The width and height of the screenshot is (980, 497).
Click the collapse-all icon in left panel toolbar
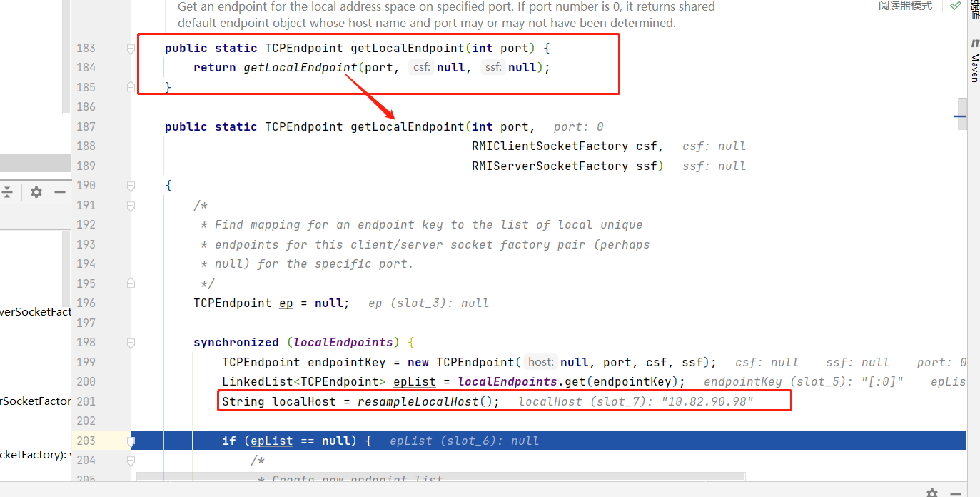[x=7, y=192]
